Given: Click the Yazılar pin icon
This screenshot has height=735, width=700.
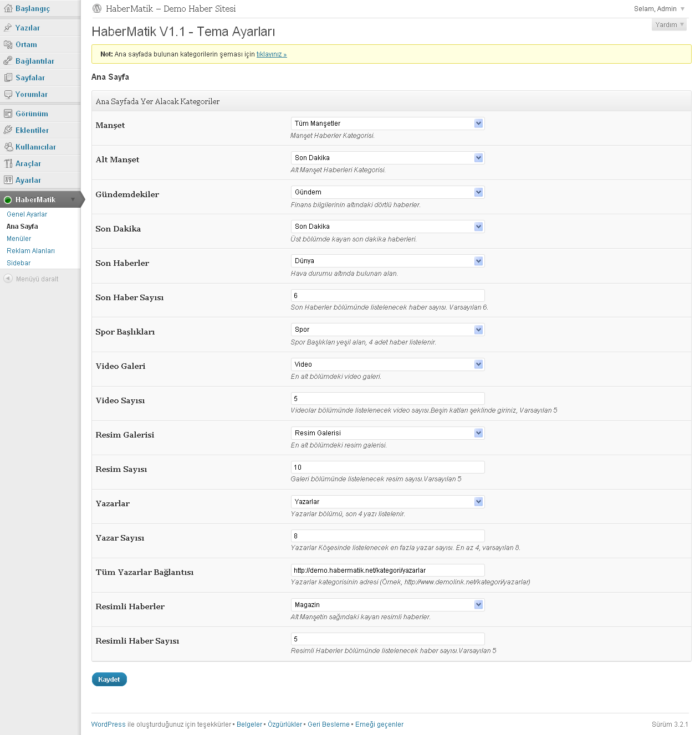Looking at the screenshot, I should click(8, 28).
